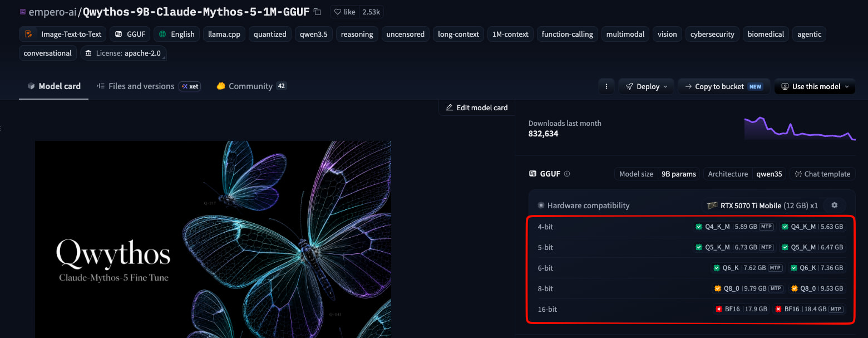The height and width of the screenshot is (338, 868).
Task: Open the agentic tag
Action: pyautogui.click(x=809, y=34)
